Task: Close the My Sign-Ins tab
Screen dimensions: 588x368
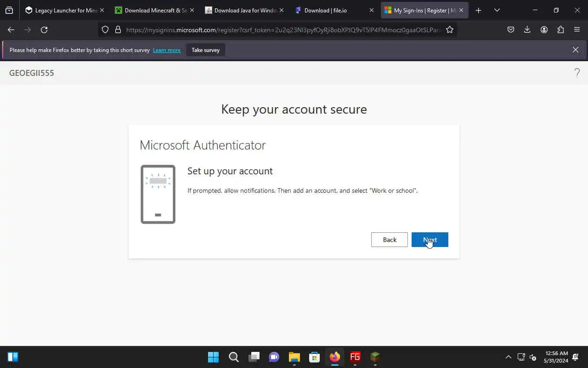Action: pyautogui.click(x=461, y=10)
